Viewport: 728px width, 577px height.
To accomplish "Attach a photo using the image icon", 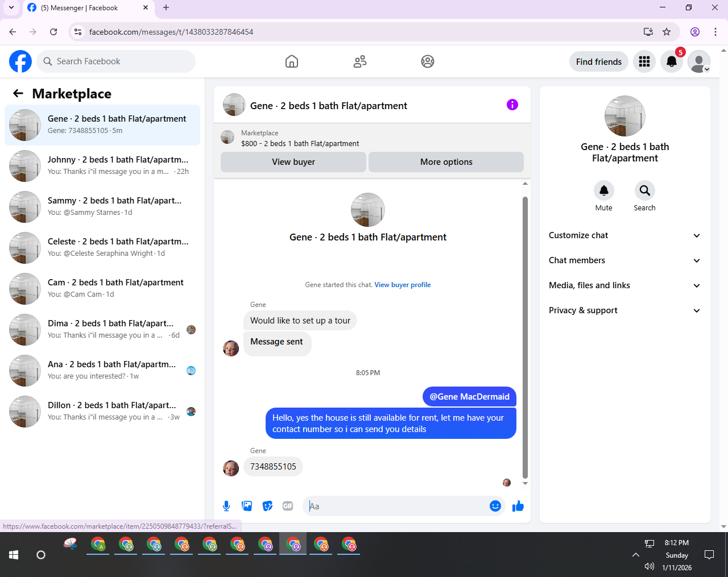I will pyautogui.click(x=247, y=506).
